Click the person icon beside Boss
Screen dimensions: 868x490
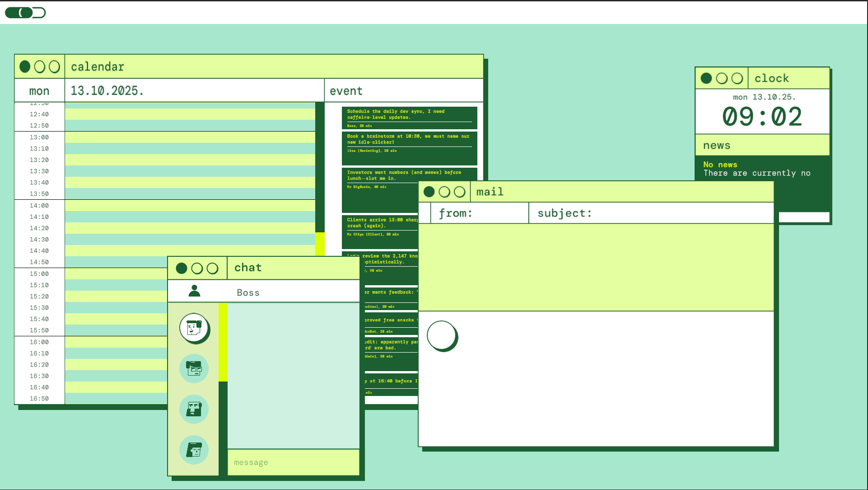pyautogui.click(x=194, y=291)
